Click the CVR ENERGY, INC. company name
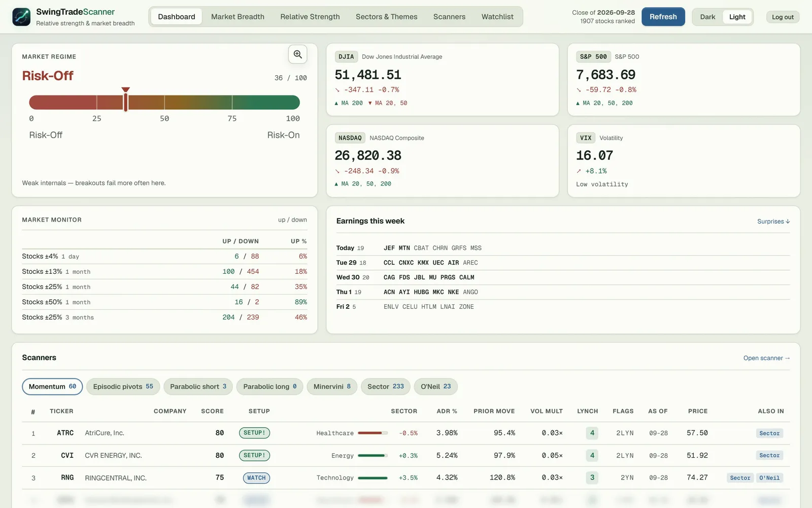Image resolution: width=812 pixels, height=508 pixels. pyautogui.click(x=114, y=456)
